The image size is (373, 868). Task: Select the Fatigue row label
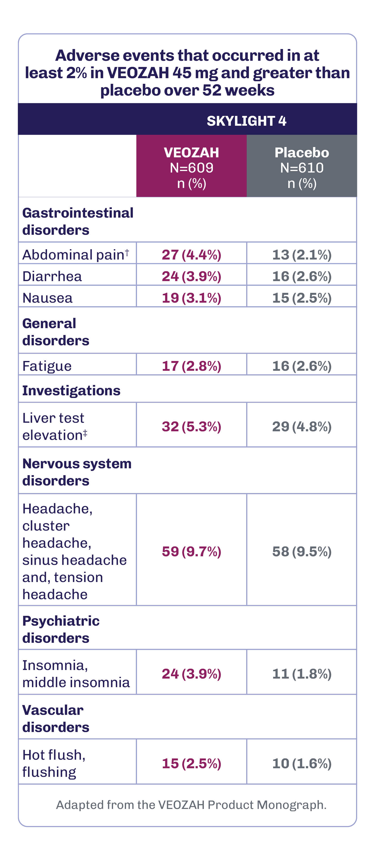pyautogui.click(x=47, y=366)
